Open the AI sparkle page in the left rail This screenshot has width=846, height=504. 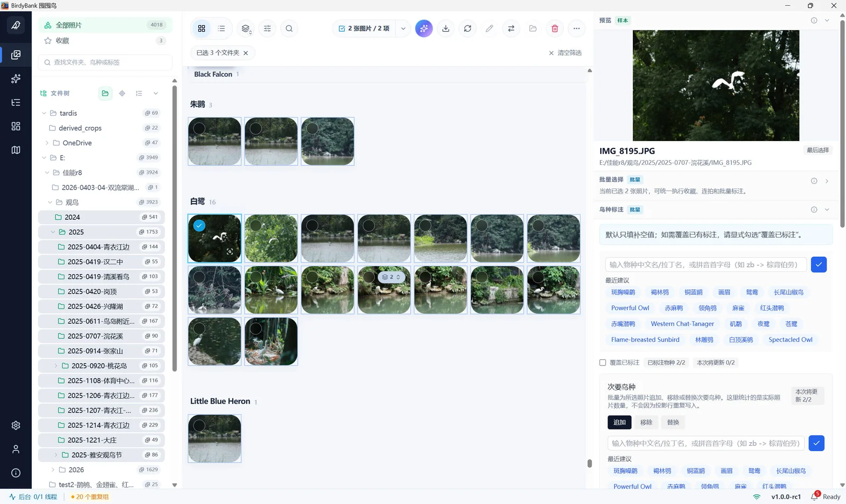pyautogui.click(x=16, y=79)
